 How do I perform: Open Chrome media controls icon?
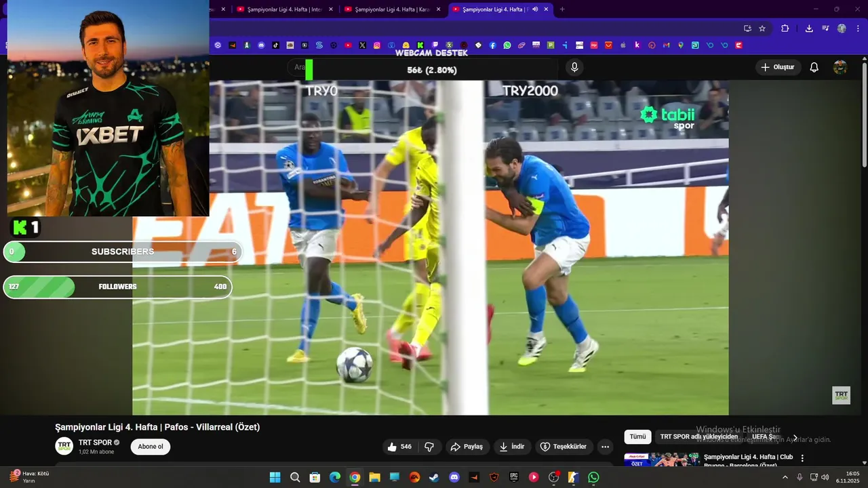coord(825,28)
